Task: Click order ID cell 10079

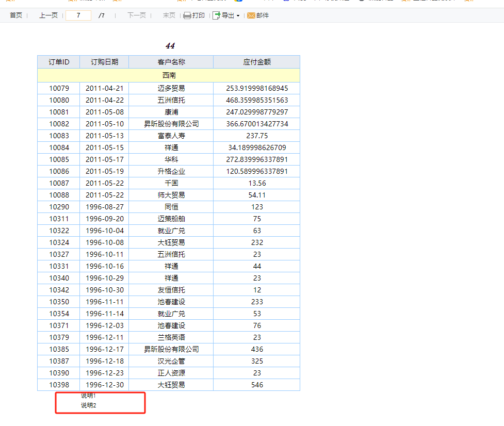Action: 59,88
